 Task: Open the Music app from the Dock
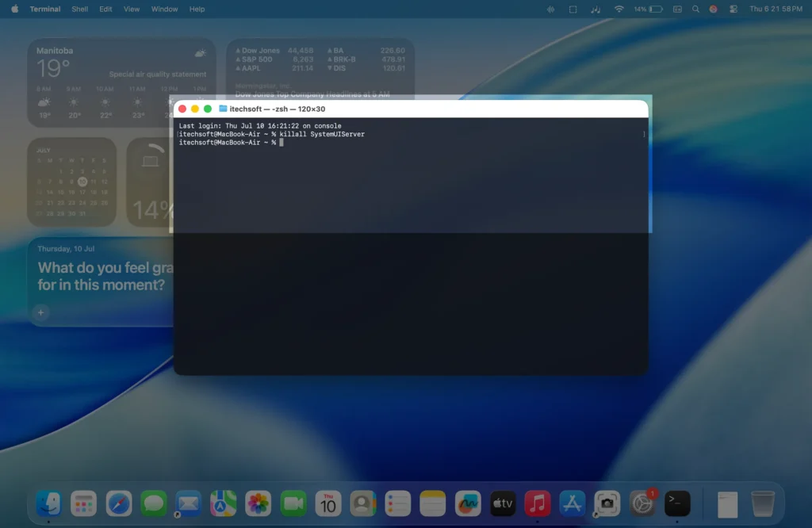(537, 503)
